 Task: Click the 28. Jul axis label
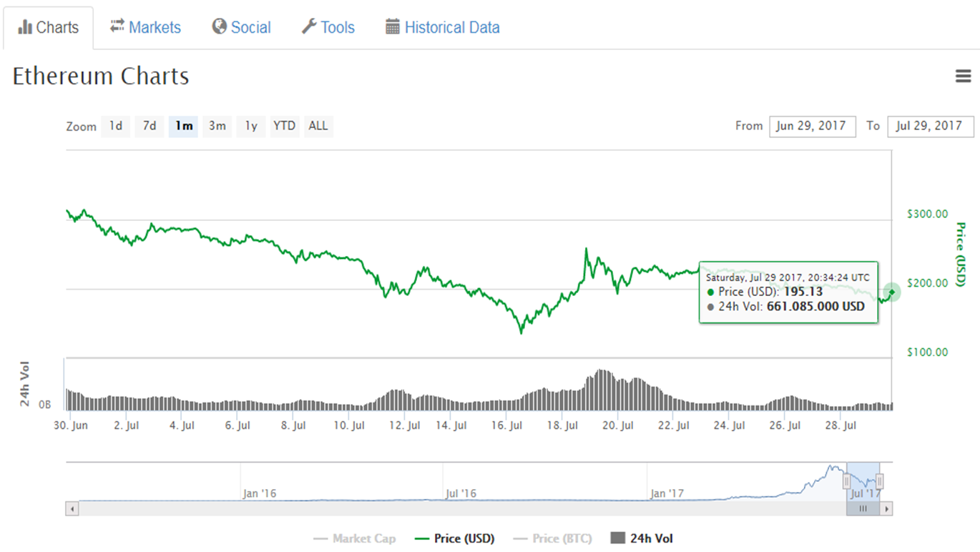click(x=840, y=425)
